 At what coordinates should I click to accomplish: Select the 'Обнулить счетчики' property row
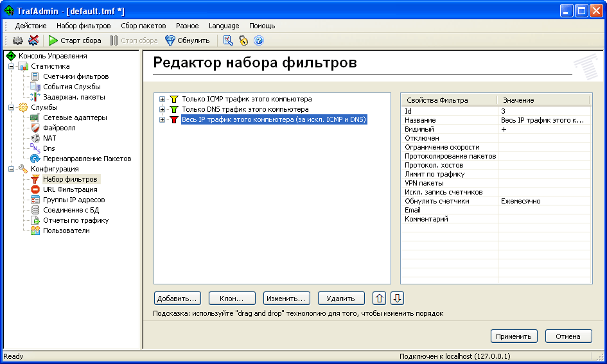tap(448, 201)
